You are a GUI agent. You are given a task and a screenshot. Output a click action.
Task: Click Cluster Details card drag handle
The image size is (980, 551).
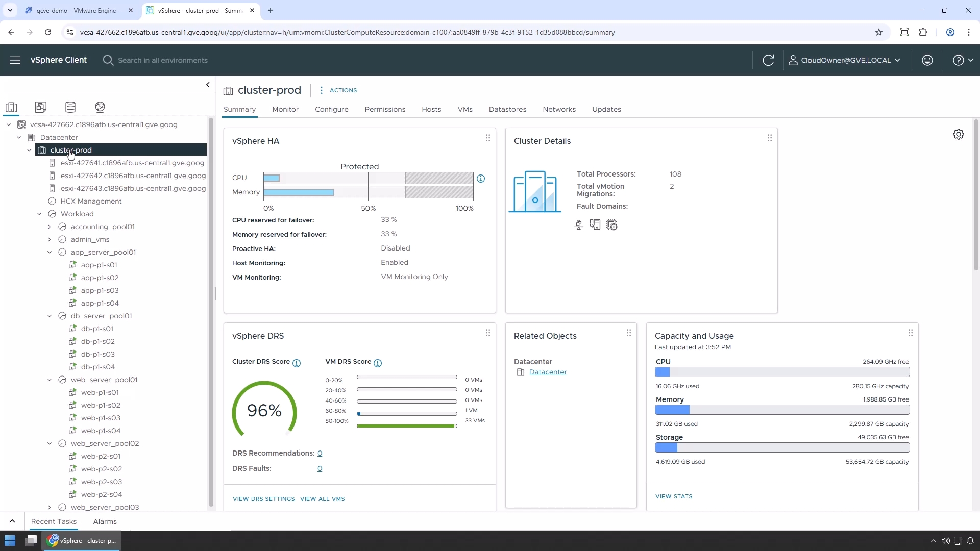tap(770, 138)
